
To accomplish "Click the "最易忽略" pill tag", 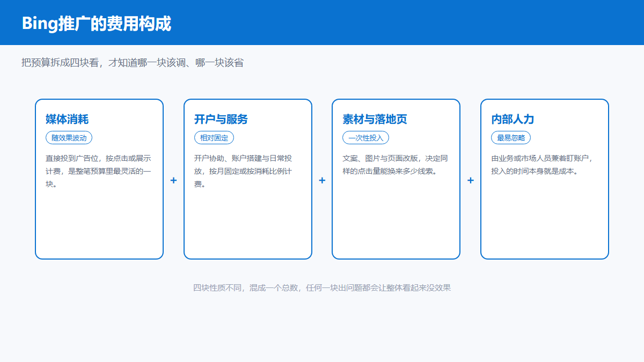I will tap(511, 138).
